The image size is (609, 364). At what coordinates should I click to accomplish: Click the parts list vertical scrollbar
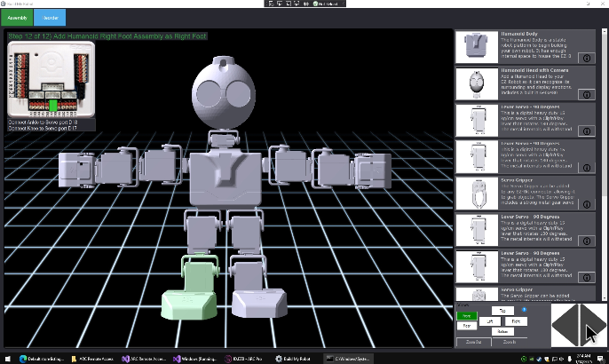(605, 164)
